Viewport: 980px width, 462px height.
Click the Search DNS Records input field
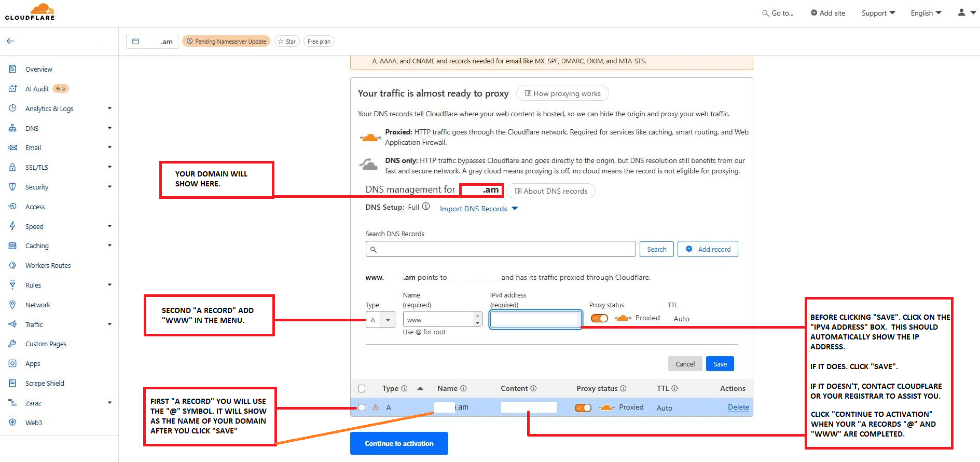tap(501, 249)
